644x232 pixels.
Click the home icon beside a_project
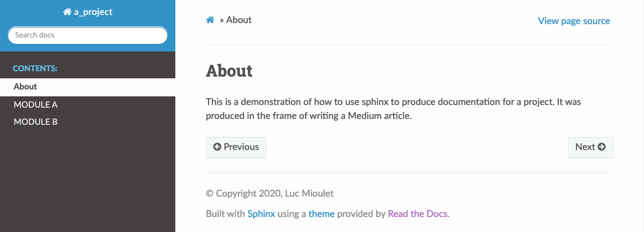click(x=67, y=12)
